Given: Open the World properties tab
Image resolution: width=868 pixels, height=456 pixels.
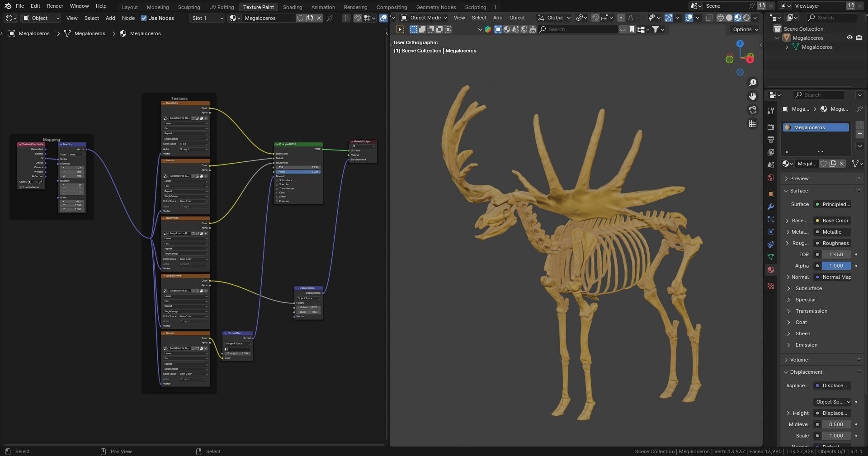Looking at the screenshot, I should click(x=771, y=178).
